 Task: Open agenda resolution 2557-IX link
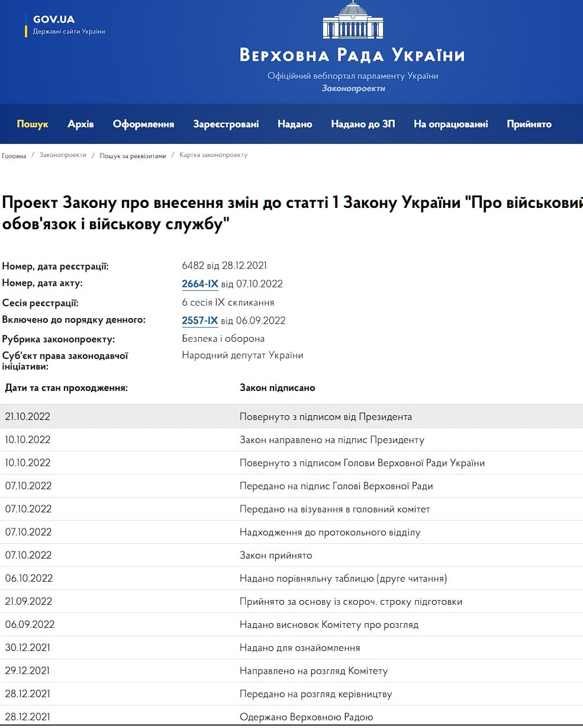coord(200,320)
